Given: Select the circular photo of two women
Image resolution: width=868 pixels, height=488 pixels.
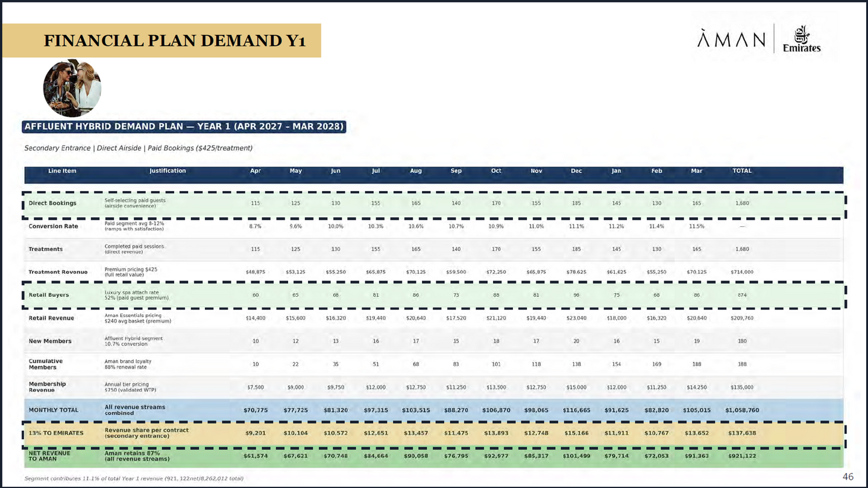Looking at the screenshot, I should point(72,88).
